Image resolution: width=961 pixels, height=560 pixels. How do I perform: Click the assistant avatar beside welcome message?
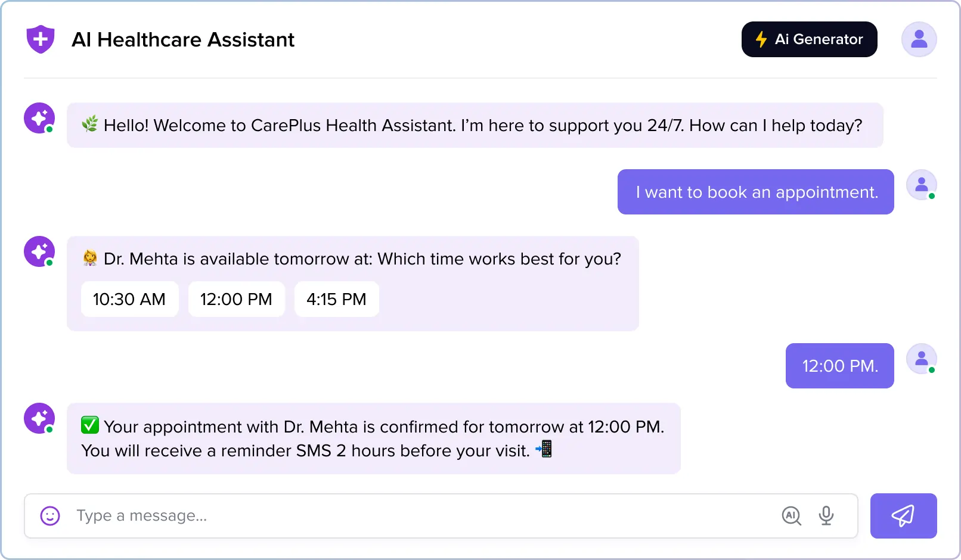point(39,118)
